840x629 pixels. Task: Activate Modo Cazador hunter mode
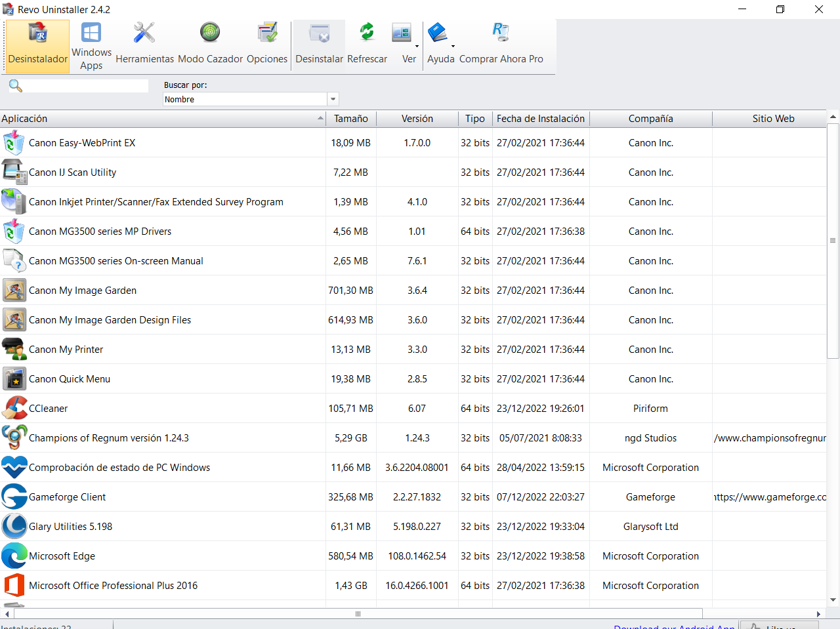210,45
